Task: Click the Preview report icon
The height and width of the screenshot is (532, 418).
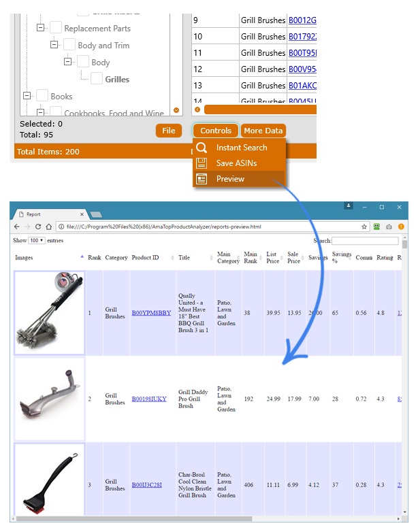Action: pos(202,179)
